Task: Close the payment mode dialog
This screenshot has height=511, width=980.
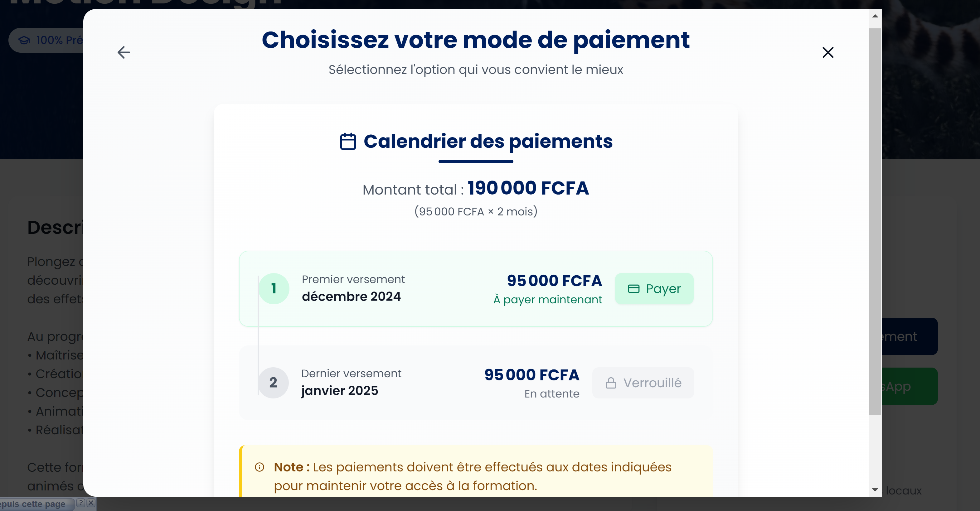Action: (827, 52)
